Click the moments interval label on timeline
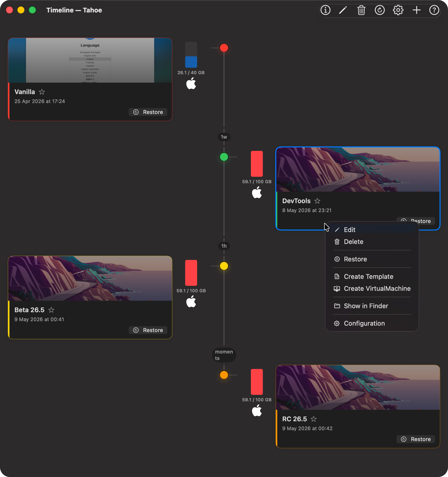Viewport: 448px width, 477px height. [224, 355]
